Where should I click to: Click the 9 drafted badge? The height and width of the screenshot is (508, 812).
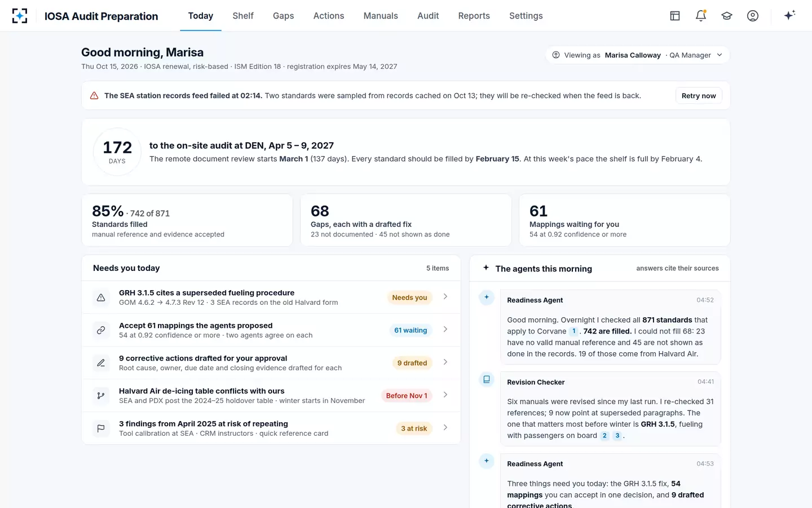[x=412, y=363]
